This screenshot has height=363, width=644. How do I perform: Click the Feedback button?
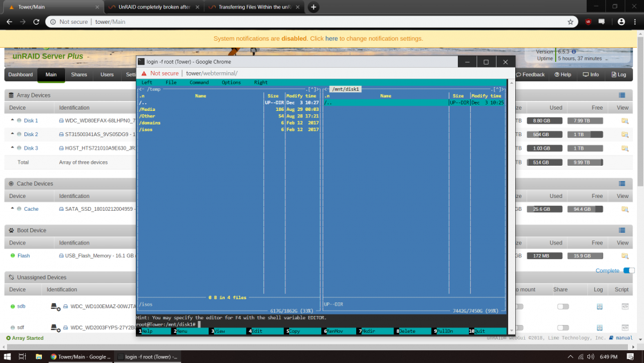coord(530,75)
